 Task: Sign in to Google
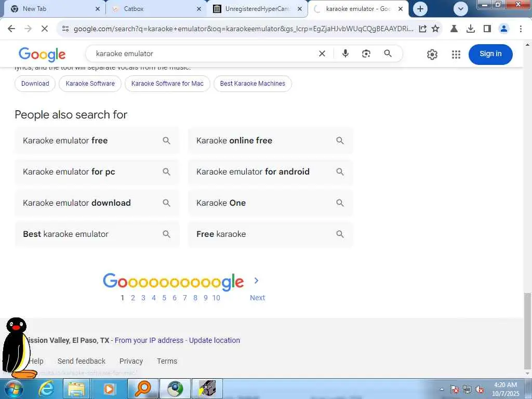(490, 54)
